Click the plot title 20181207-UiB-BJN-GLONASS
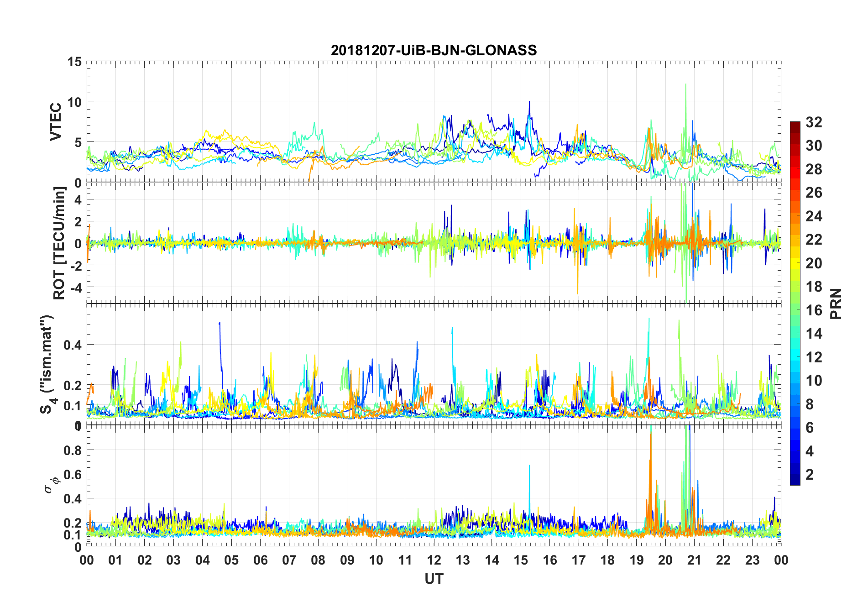 [434, 50]
